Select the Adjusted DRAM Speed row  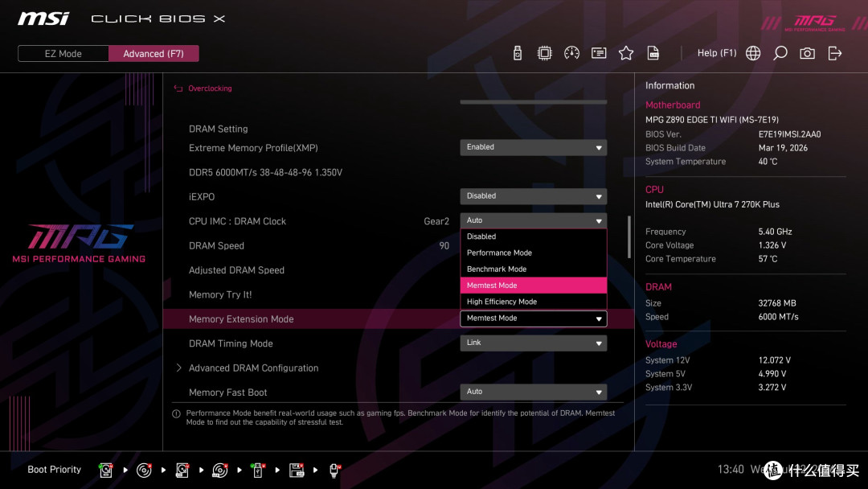click(x=399, y=270)
